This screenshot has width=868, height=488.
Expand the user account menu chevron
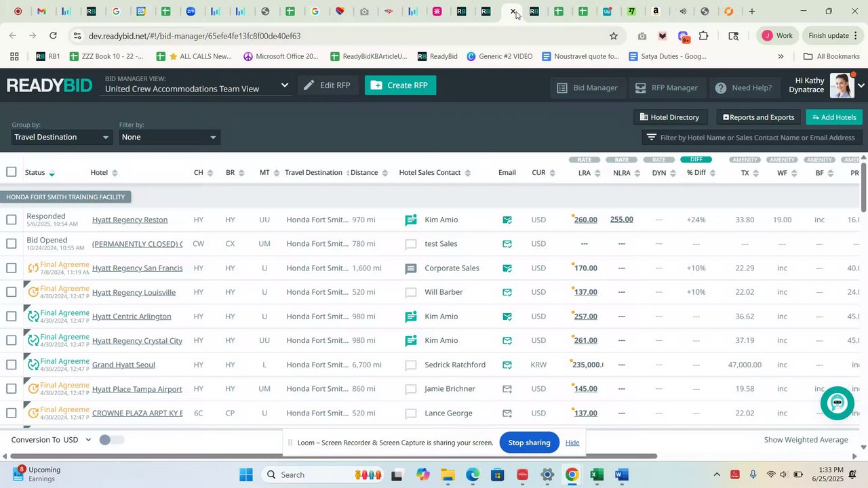(x=861, y=86)
